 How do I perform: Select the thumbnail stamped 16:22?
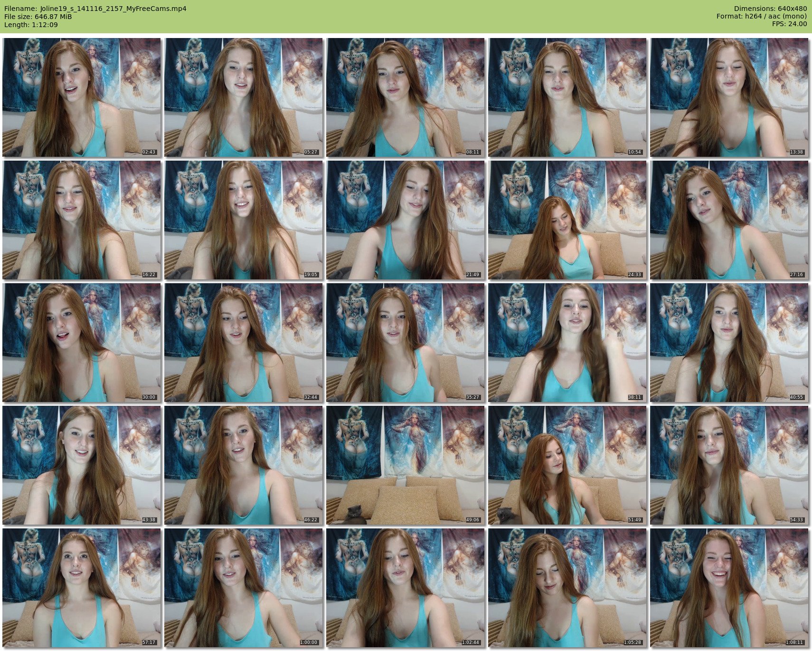82,220
